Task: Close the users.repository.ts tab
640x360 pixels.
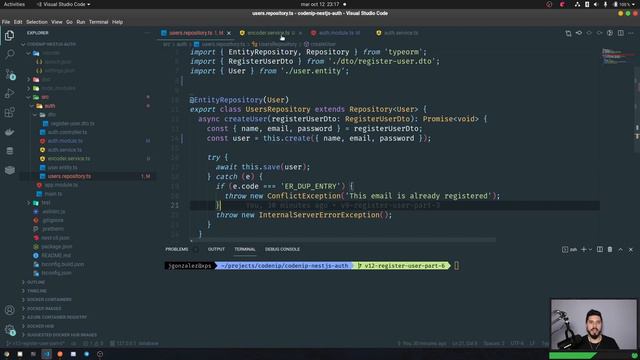Action: tap(229, 33)
